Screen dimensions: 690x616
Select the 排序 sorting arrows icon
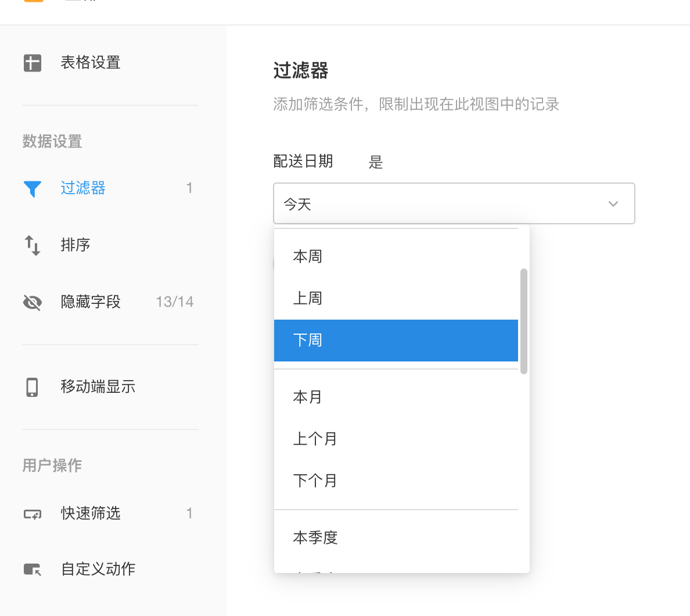(x=32, y=245)
